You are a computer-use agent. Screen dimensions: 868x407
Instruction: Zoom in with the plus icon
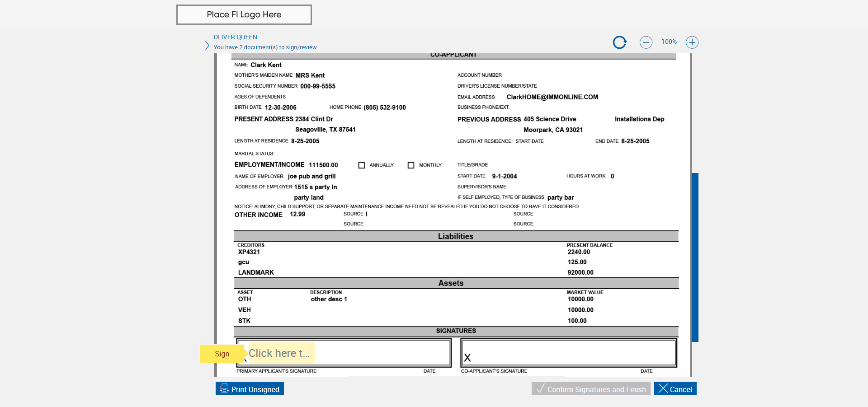(x=692, y=42)
